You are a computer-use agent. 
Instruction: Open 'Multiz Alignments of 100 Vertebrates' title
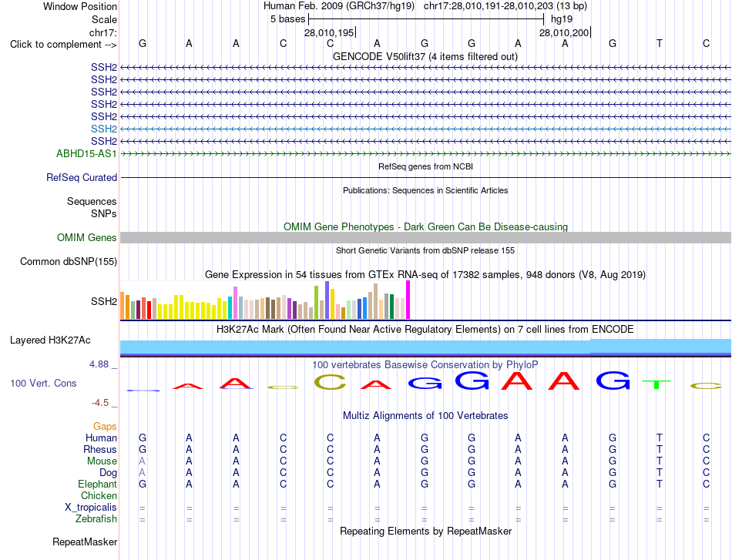425,415
